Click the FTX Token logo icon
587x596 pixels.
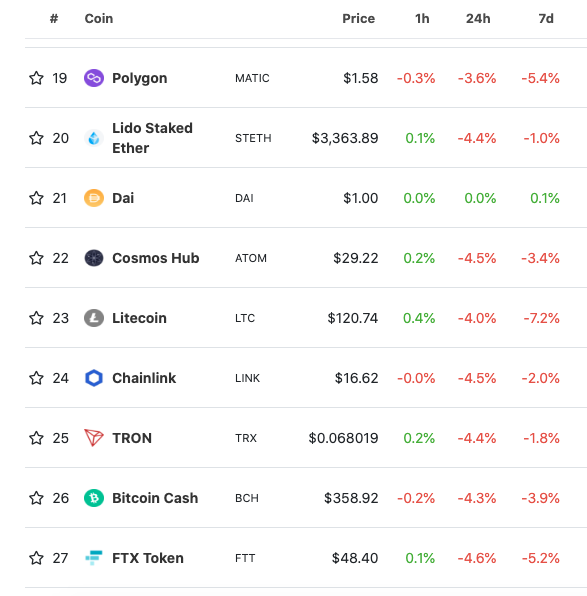(x=94, y=558)
